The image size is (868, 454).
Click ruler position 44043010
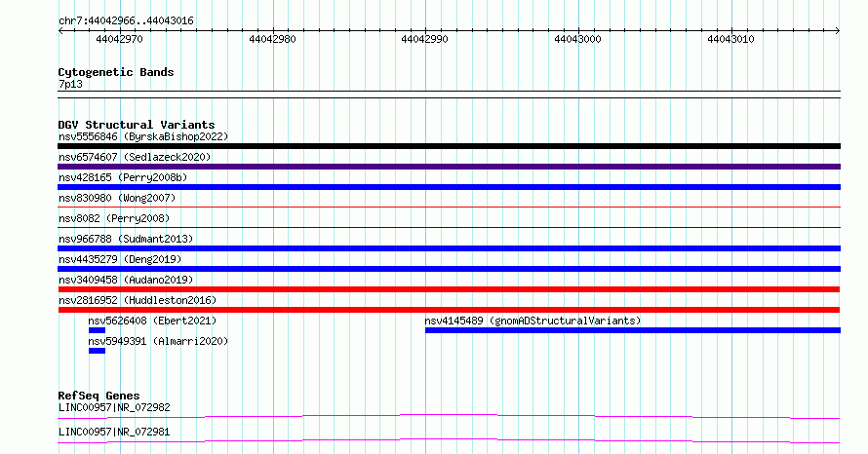(x=730, y=39)
